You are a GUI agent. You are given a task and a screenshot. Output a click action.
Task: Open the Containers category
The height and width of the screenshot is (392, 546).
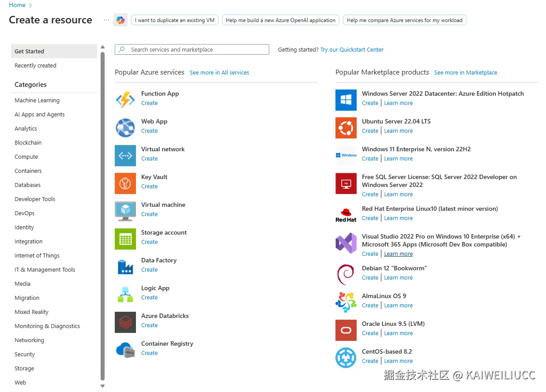pos(28,171)
